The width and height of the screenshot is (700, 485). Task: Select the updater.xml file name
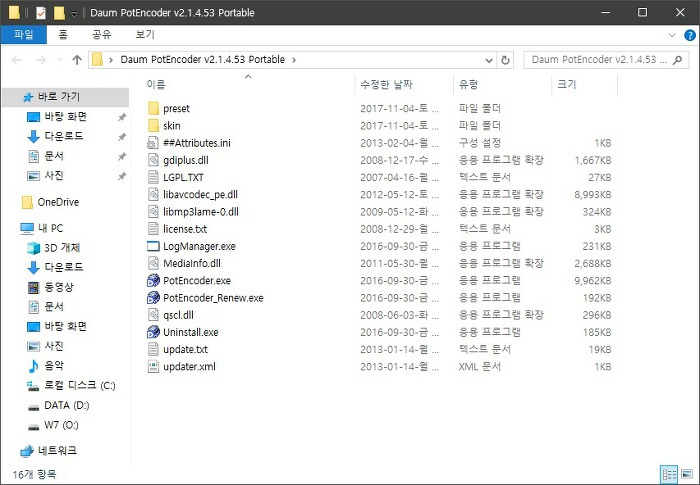click(189, 367)
